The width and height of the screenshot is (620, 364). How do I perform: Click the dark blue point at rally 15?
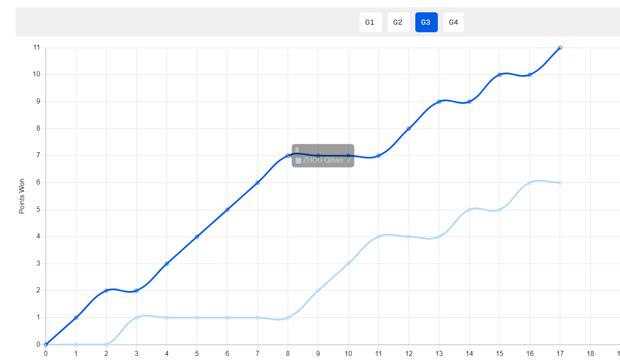499,75
